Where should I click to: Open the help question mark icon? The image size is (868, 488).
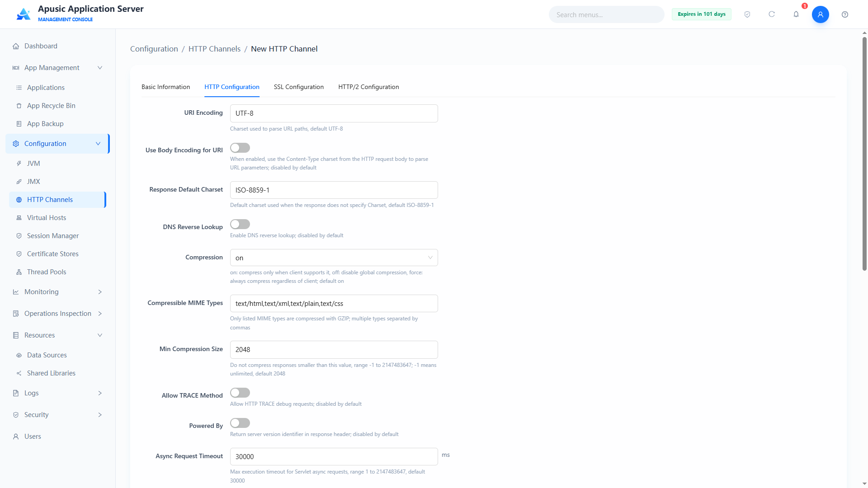pyautogui.click(x=845, y=14)
